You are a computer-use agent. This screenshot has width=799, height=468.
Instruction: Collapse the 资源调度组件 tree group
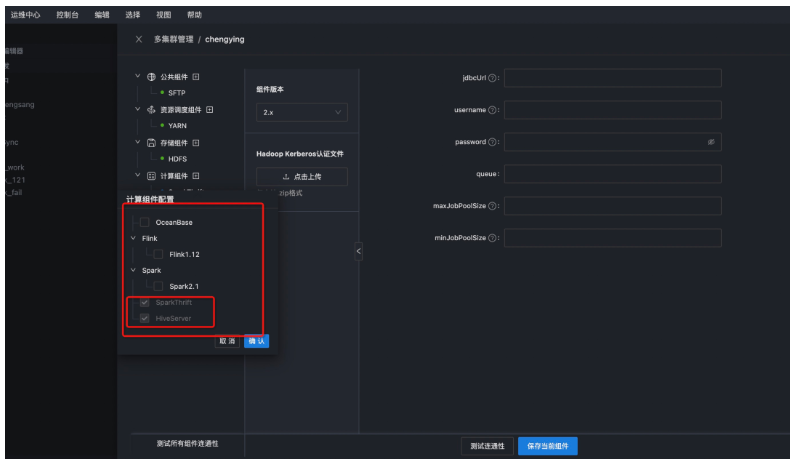tap(138, 109)
